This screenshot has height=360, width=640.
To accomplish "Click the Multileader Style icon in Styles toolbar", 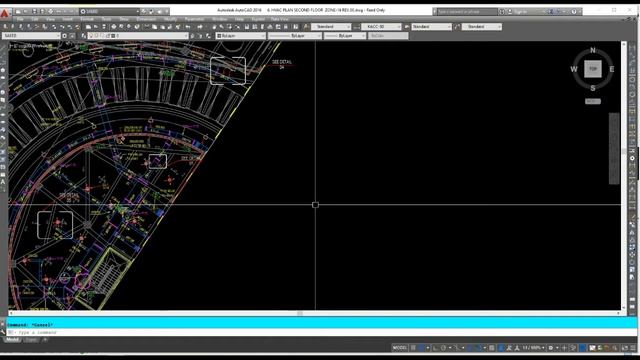I will tap(457, 27).
